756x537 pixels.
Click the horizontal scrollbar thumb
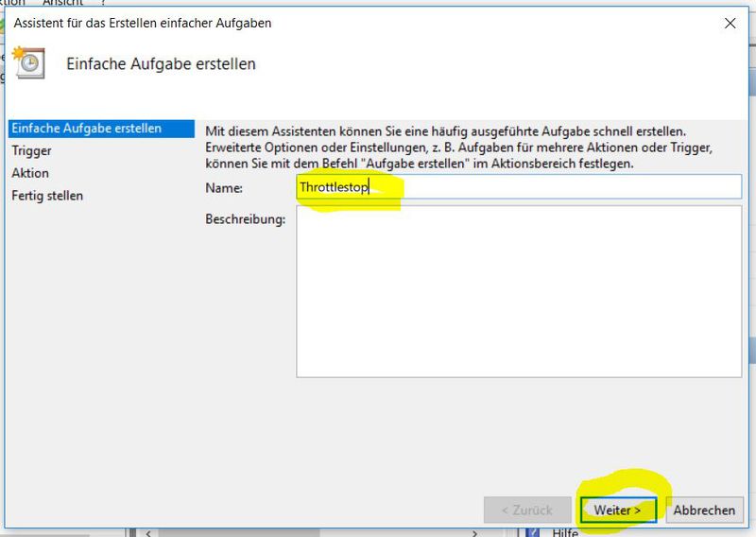[x=239, y=533]
